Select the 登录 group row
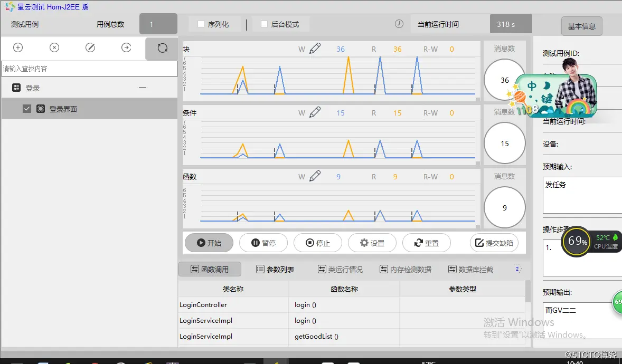This screenshot has height=364, width=622. pyautogui.click(x=90, y=88)
